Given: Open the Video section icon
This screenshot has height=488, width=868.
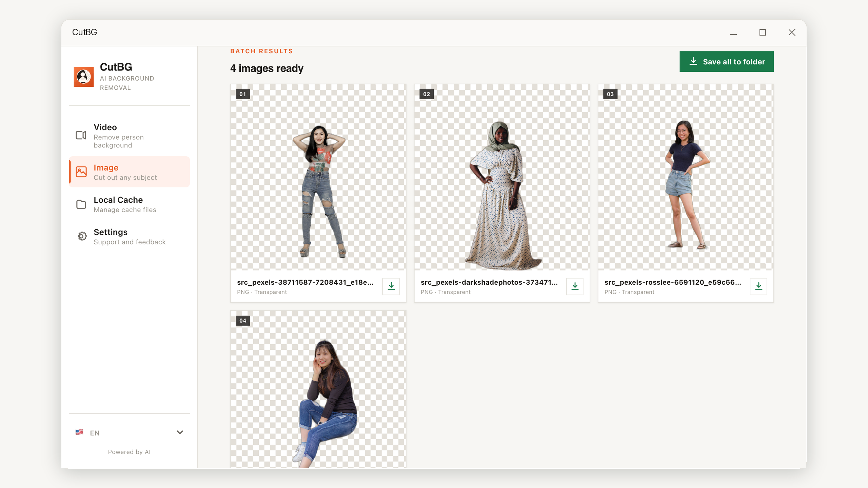Looking at the screenshot, I should click(81, 135).
